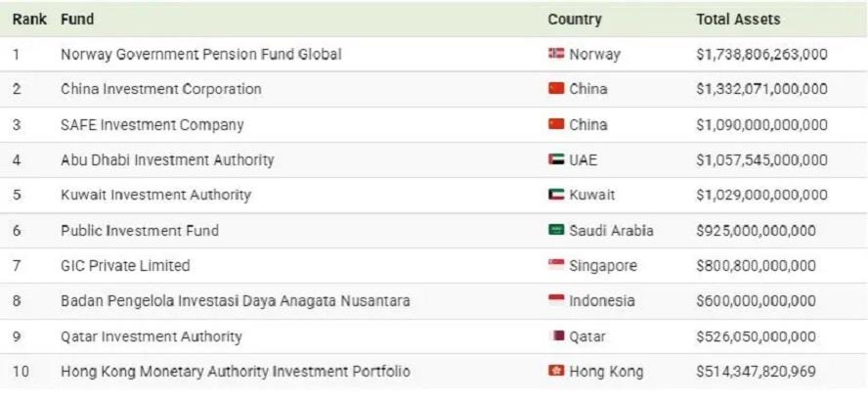The height and width of the screenshot is (401, 868).
Task: Click the Qatar flag icon
Action: [558, 335]
